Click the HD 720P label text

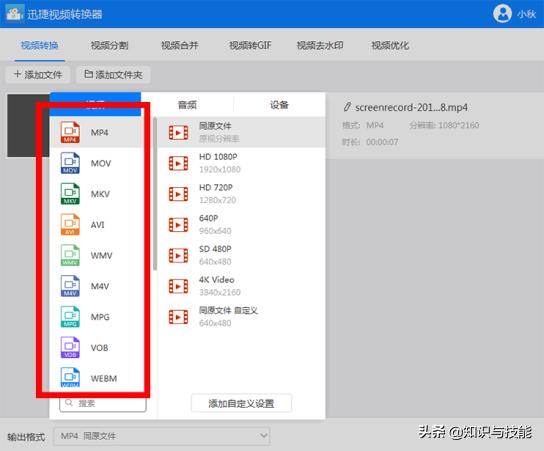[x=216, y=188]
